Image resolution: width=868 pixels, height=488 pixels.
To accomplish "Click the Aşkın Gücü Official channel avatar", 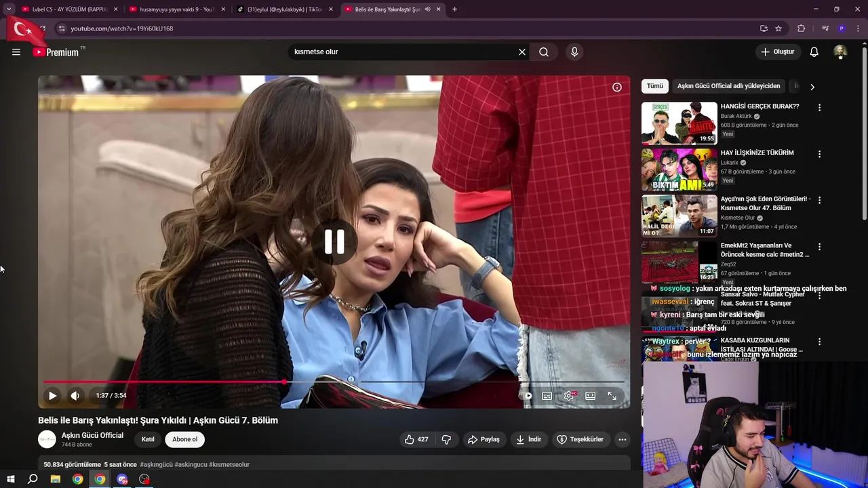I will click(x=47, y=439).
